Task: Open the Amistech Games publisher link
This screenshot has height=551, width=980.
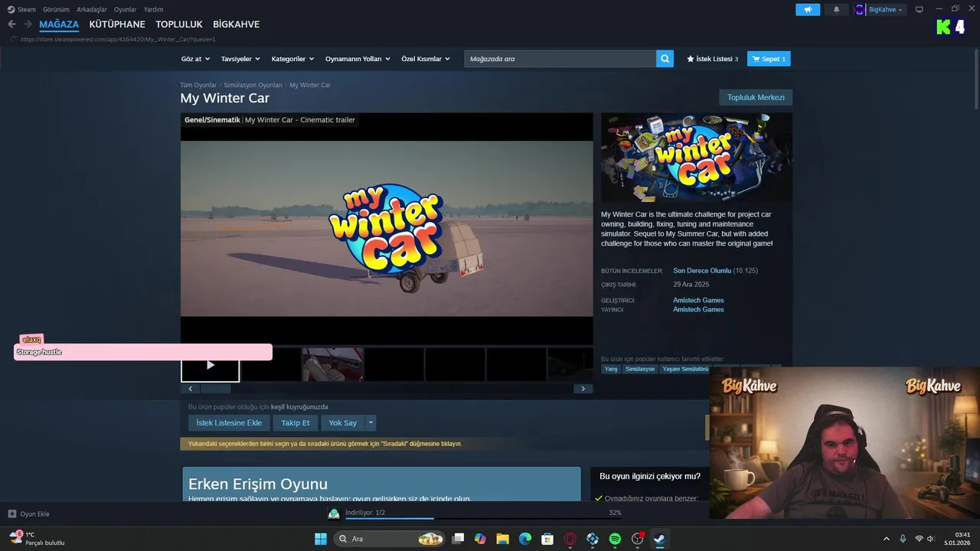Action: point(698,310)
